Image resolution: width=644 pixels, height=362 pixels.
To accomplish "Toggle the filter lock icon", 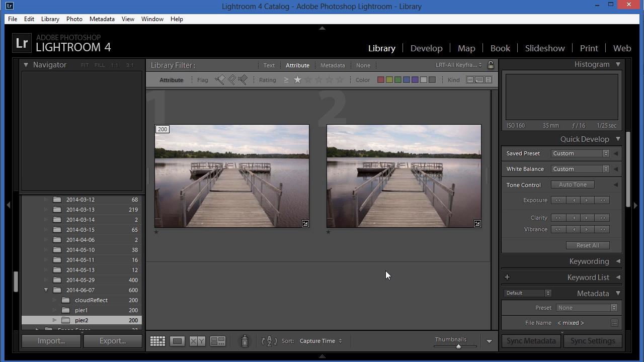I will click(491, 65).
